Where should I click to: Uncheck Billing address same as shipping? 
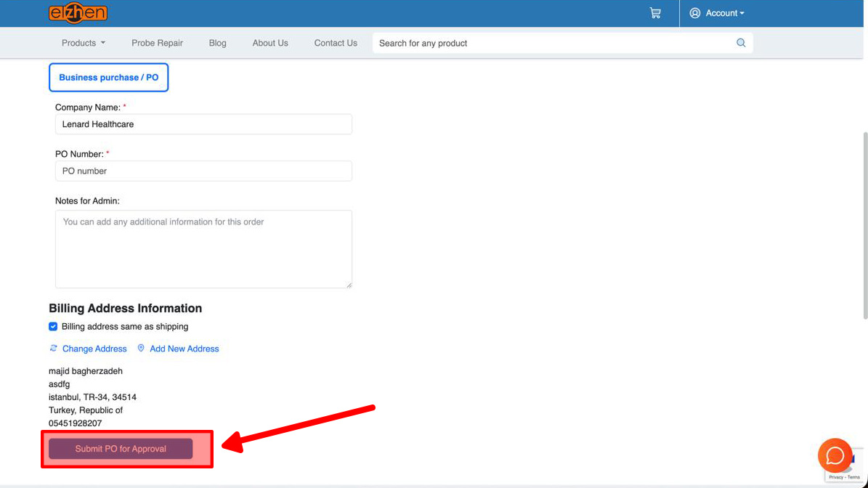coord(53,326)
